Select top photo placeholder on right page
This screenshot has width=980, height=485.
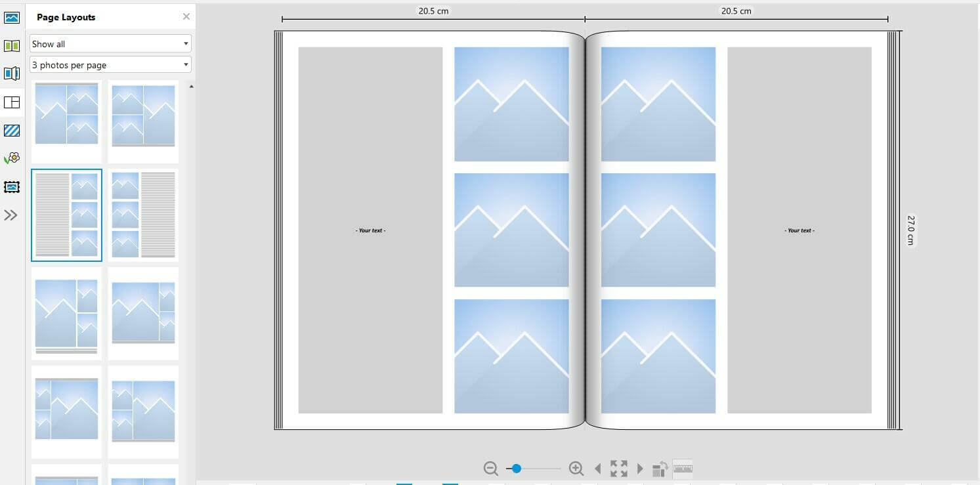point(658,104)
